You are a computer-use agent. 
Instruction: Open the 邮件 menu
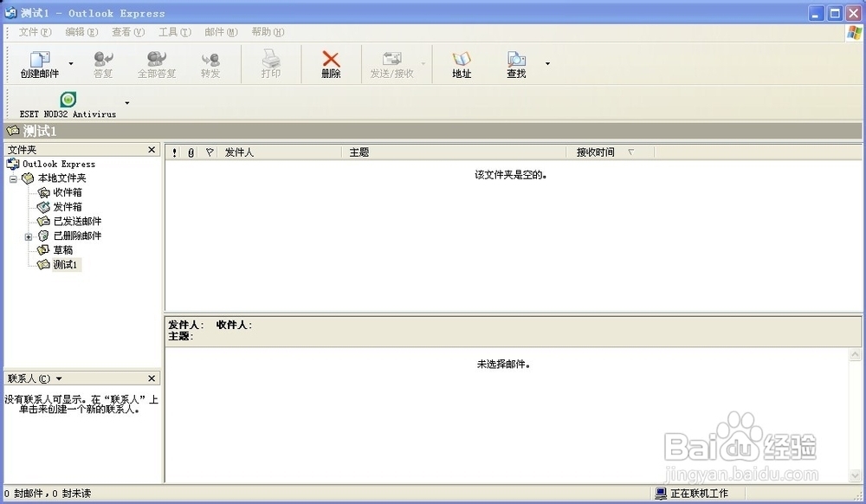coord(220,31)
